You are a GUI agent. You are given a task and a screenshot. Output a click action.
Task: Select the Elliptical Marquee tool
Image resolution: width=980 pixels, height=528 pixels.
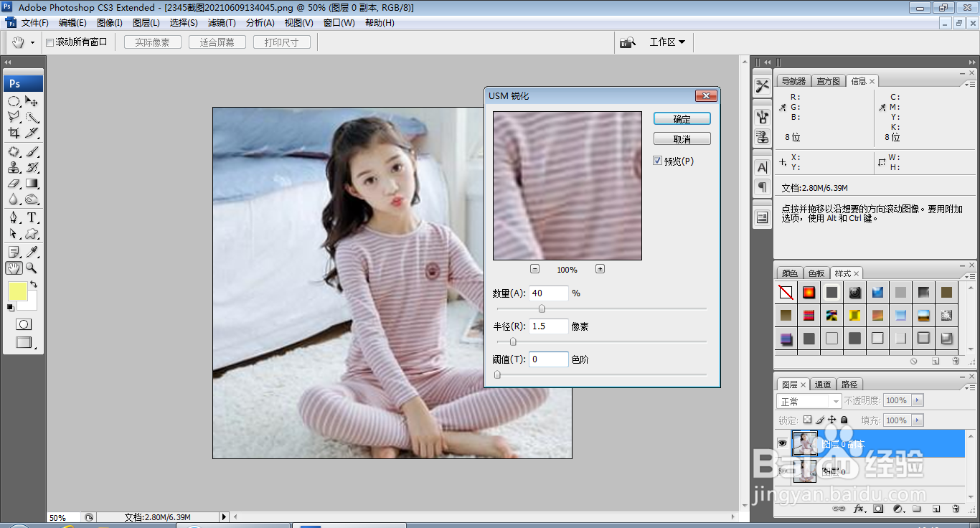pyautogui.click(x=14, y=101)
